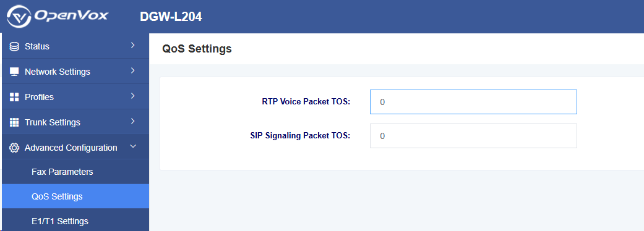Image resolution: width=644 pixels, height=231 pixels.
Task: Click the DGW-L204 device title
Action: click(x=171, y=17)
